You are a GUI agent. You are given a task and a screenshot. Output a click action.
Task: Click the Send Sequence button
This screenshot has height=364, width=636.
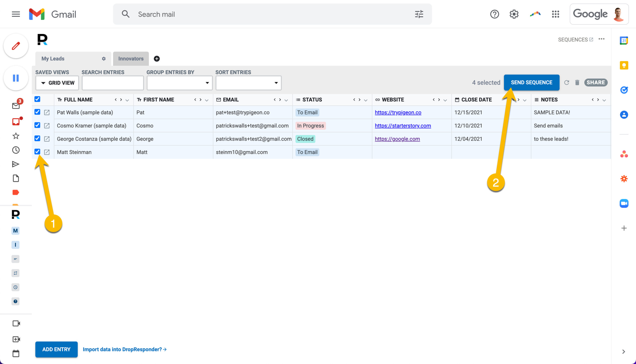coord(531,82)
